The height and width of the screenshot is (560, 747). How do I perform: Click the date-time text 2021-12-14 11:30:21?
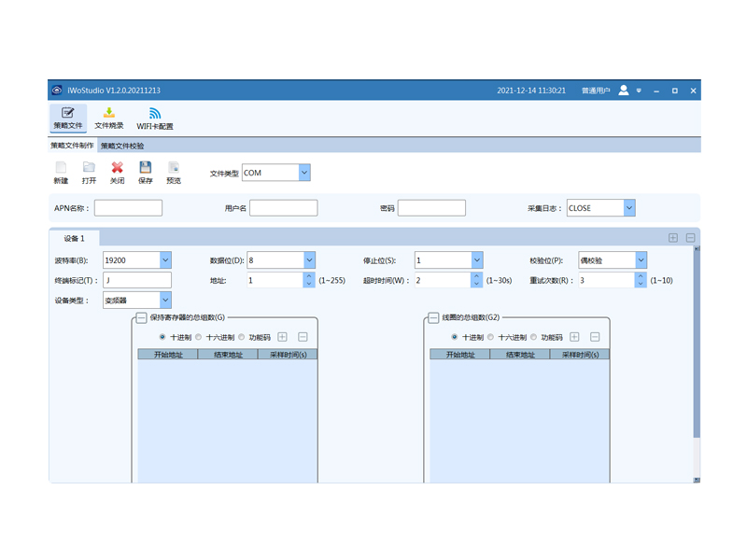click(531, 91)
